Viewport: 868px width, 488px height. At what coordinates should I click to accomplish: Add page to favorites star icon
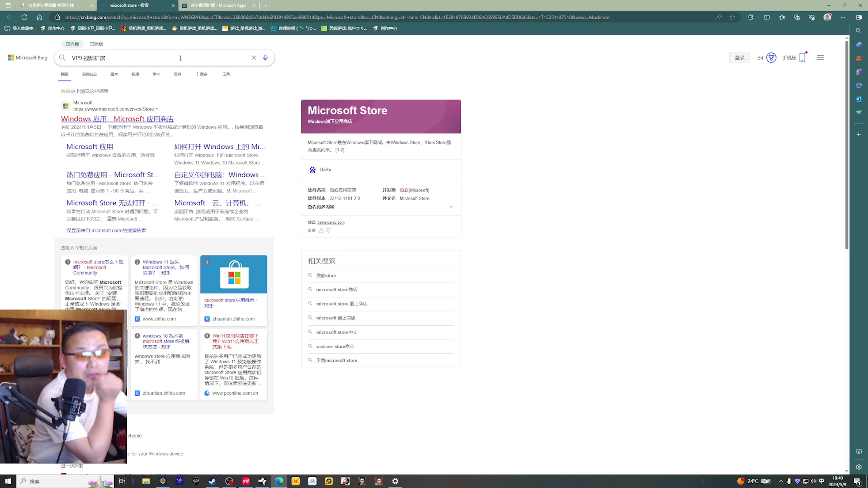tap(732, 17)
